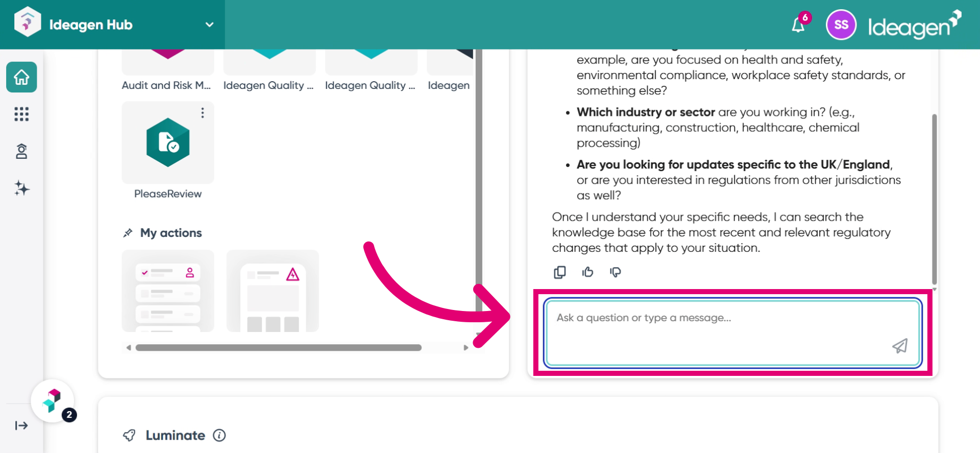Screen dimensions: 980x453
Task: Click the Ideagen Hub logo icon
Action: 27,22
